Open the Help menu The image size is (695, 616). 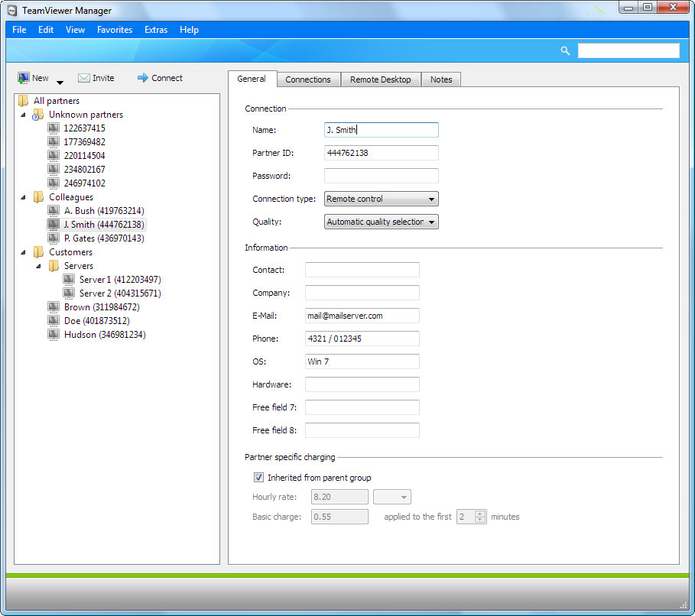point(190,30)
